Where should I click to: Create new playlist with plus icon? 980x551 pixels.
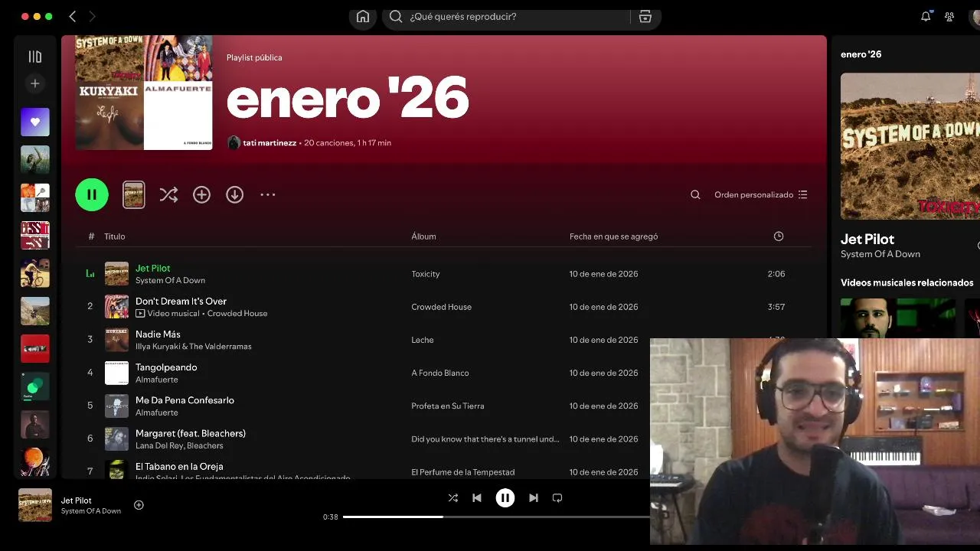point(34,83)
